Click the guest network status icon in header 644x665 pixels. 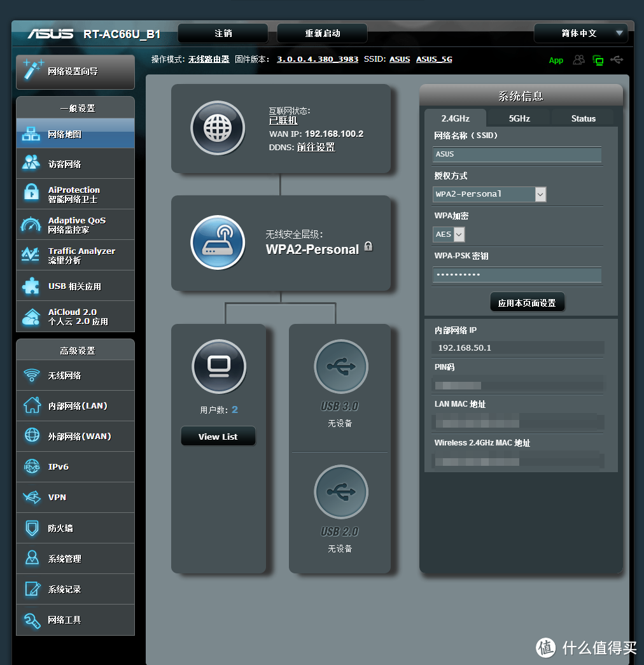point(578,60)
